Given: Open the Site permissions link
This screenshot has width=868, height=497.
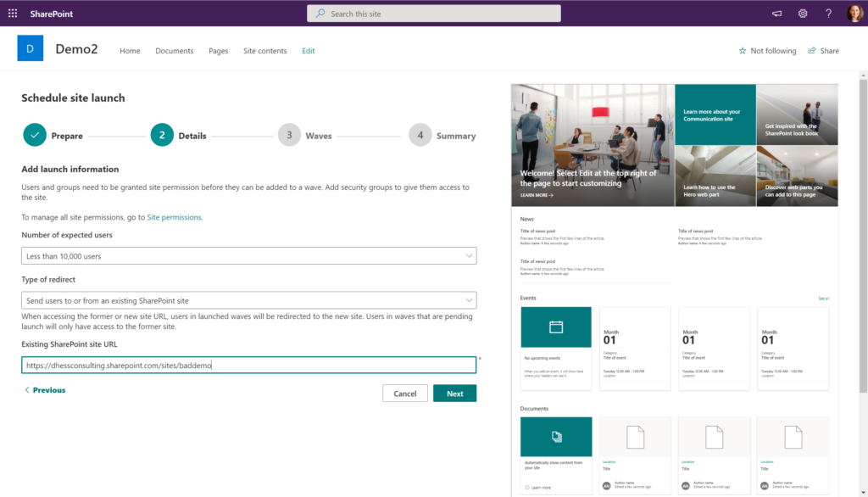Looking at the screenshot, I should [x=174, y=217].
